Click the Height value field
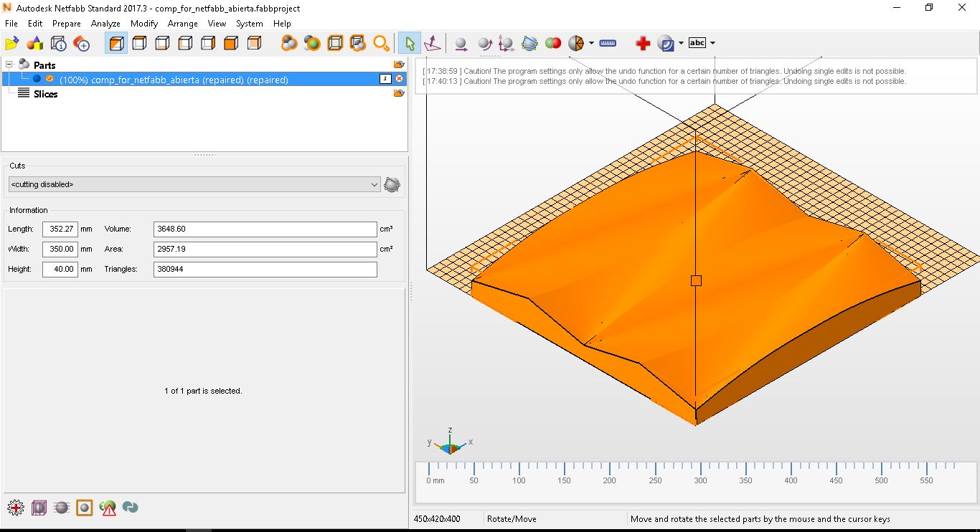The width and height of the screenshot is (980, 532). (60, 270)
